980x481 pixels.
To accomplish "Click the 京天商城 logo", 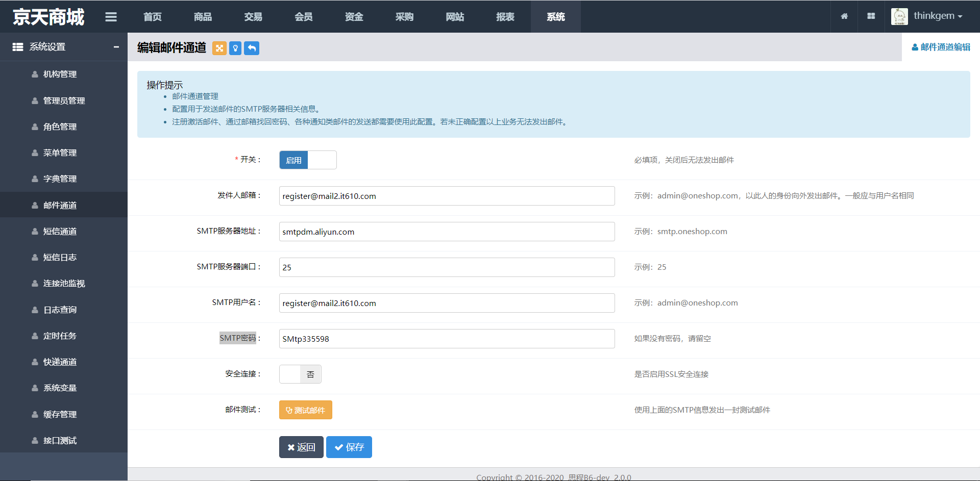I will (48, 17).
